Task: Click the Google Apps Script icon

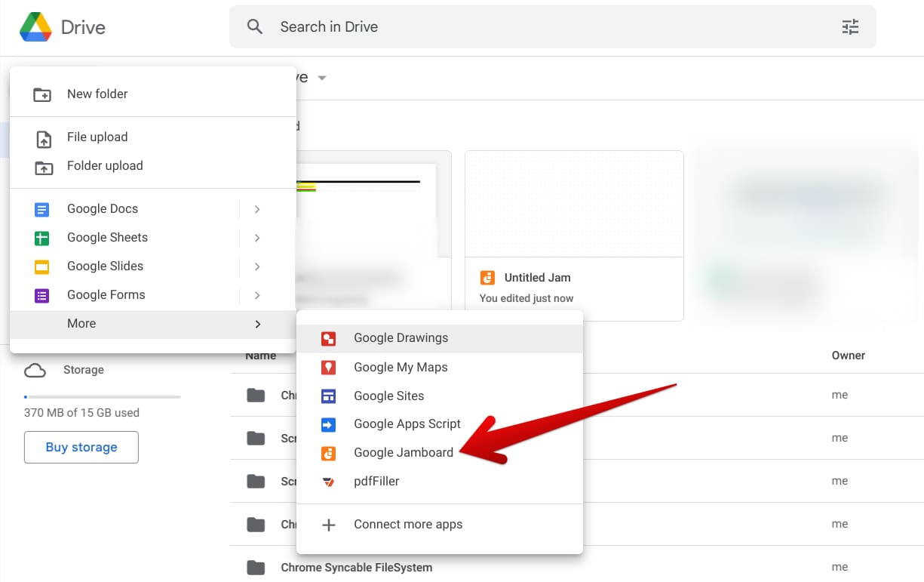Action: (x=328, y=425)
